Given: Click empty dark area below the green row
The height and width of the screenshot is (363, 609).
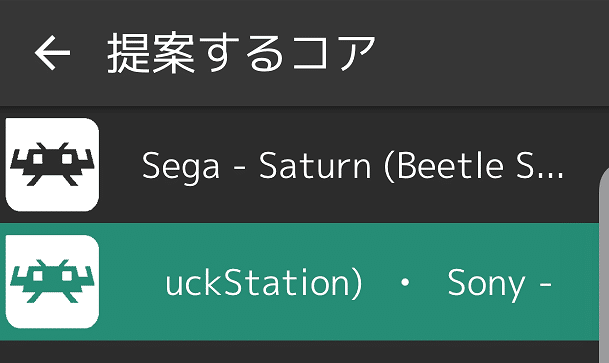Looking at the screenshot, I should click(299, 352).
